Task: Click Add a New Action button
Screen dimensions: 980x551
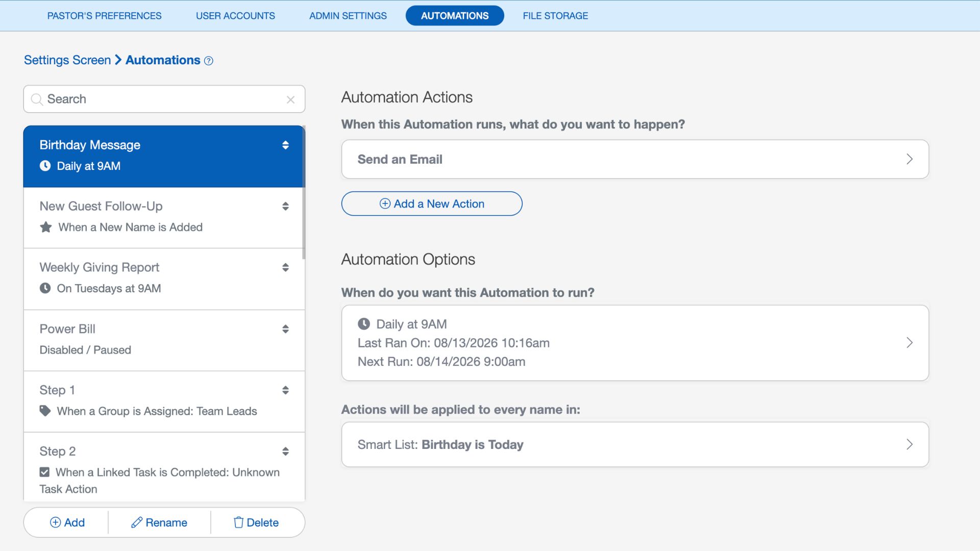Action: [432, 204]
